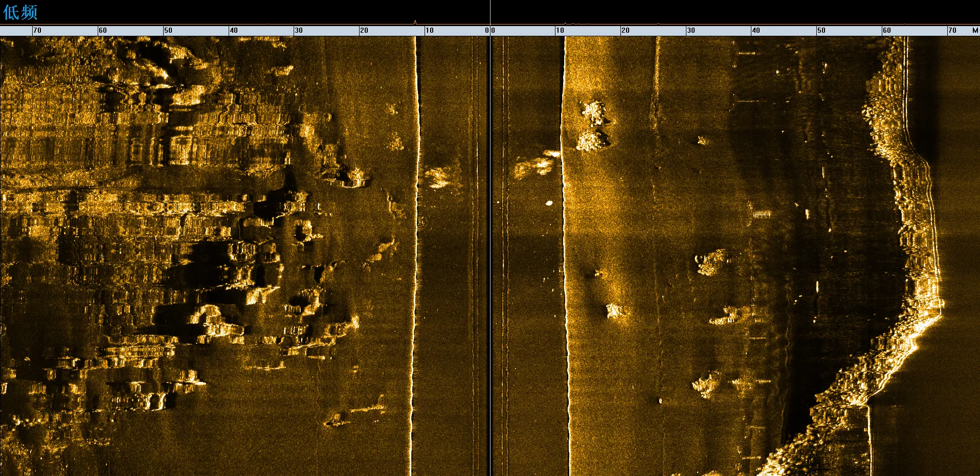Click the M unit label on the ruler
This screenshot has height=476, width=980.
coord(975,31)
